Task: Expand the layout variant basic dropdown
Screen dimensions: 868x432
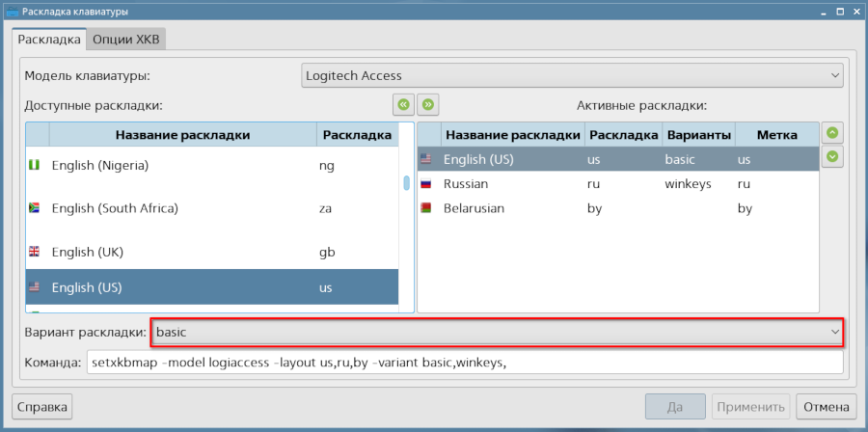Action: click(497, 332)
